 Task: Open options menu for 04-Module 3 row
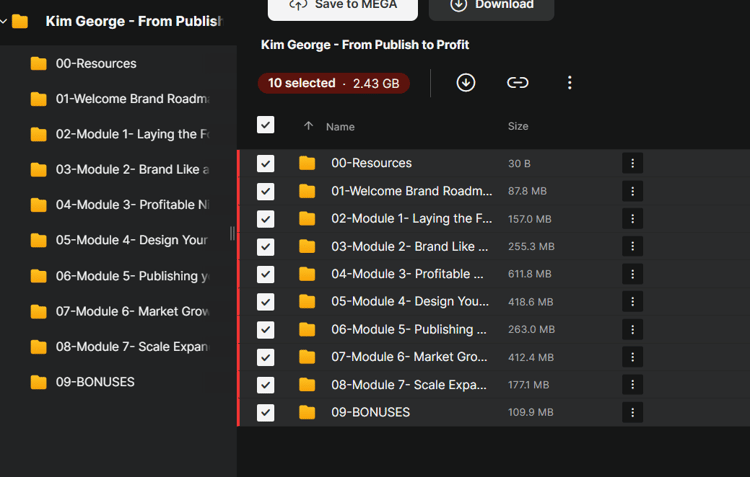[632, 274]
